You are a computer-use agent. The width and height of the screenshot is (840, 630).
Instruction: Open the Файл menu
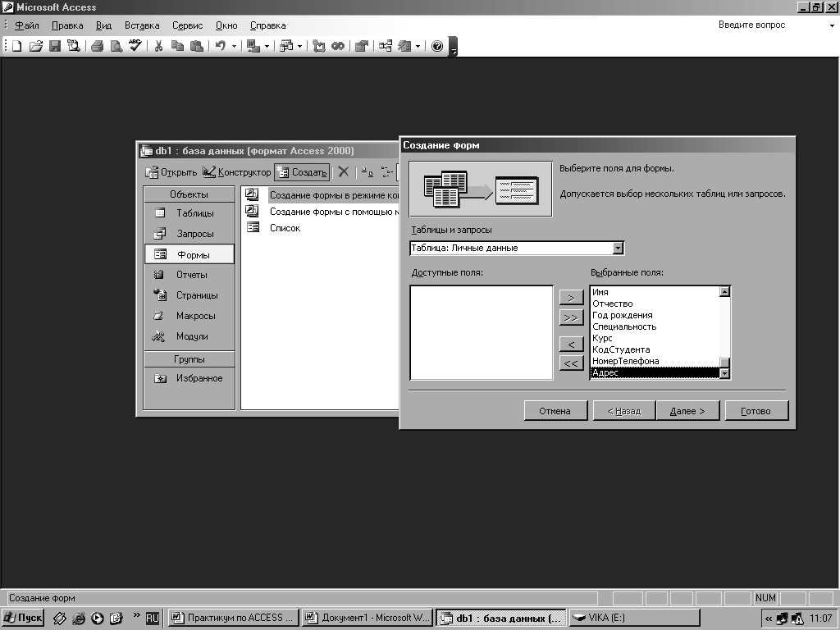27,25
